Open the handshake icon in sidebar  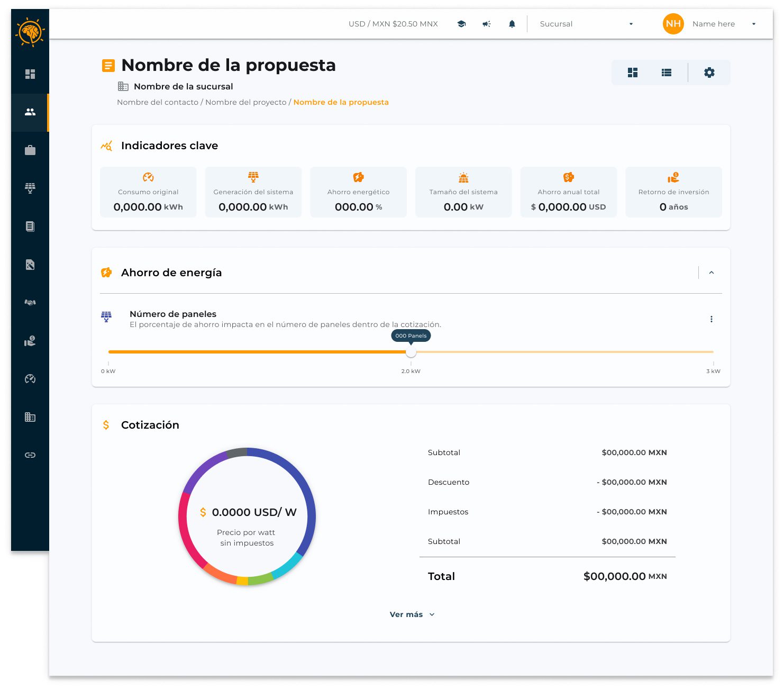(30, 303)
